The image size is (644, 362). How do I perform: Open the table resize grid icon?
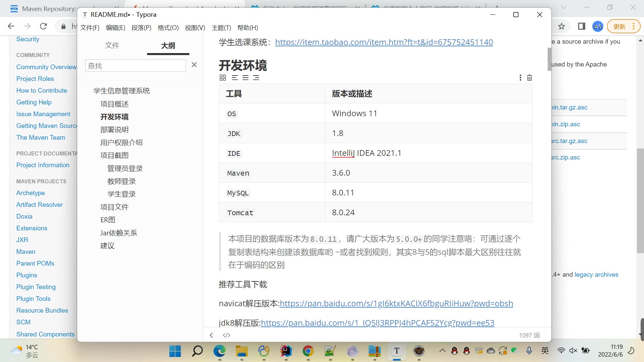[223, 78]
